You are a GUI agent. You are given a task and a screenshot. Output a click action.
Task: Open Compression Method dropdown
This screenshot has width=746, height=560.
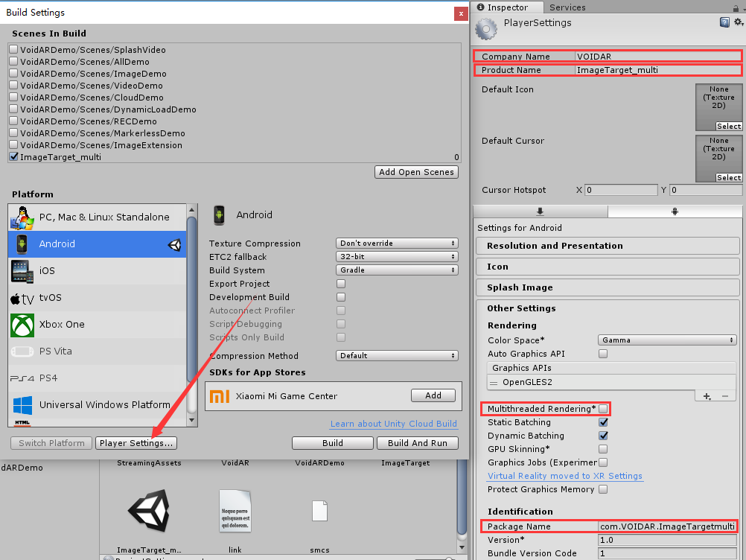(x=397, y=355)
